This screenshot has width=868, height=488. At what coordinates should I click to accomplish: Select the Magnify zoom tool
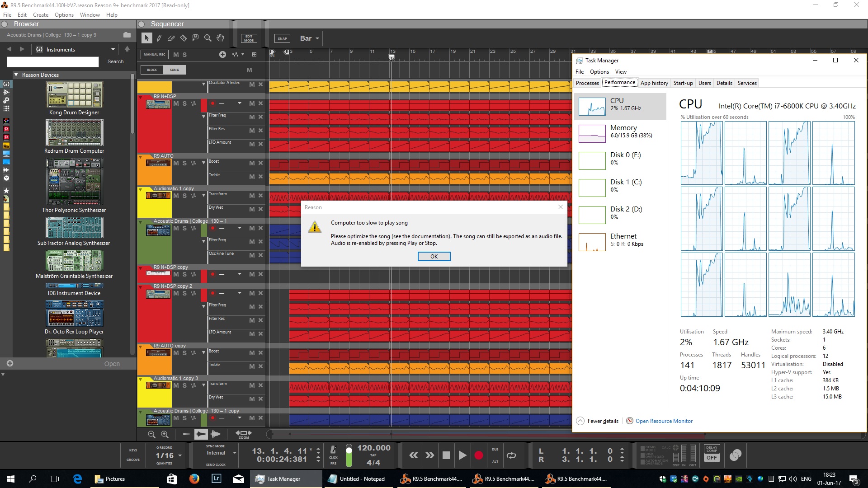pos(208,38)
